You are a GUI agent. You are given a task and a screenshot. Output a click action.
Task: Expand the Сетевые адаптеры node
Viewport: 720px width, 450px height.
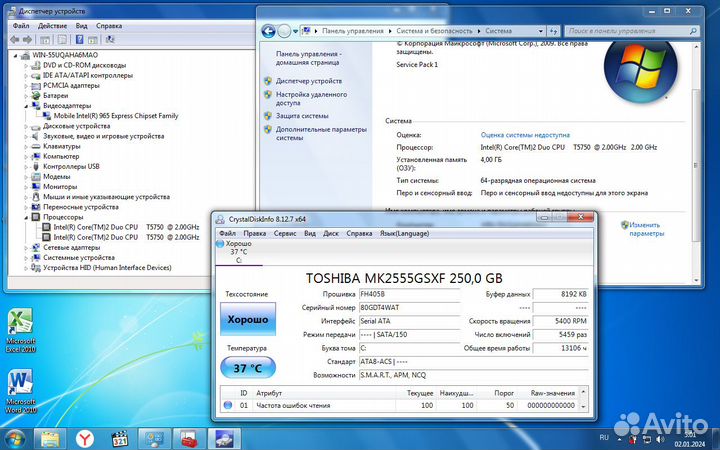[x=26, y=248]
